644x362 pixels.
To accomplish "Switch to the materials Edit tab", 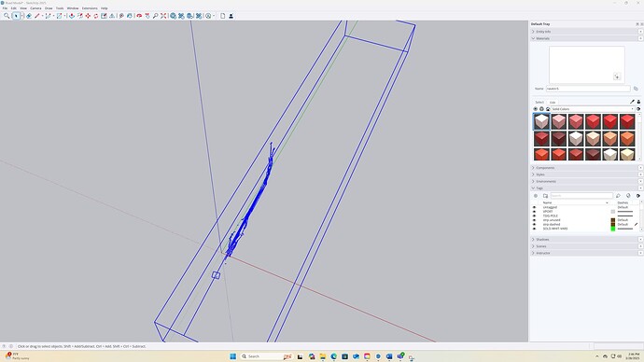I will point(553,103).
